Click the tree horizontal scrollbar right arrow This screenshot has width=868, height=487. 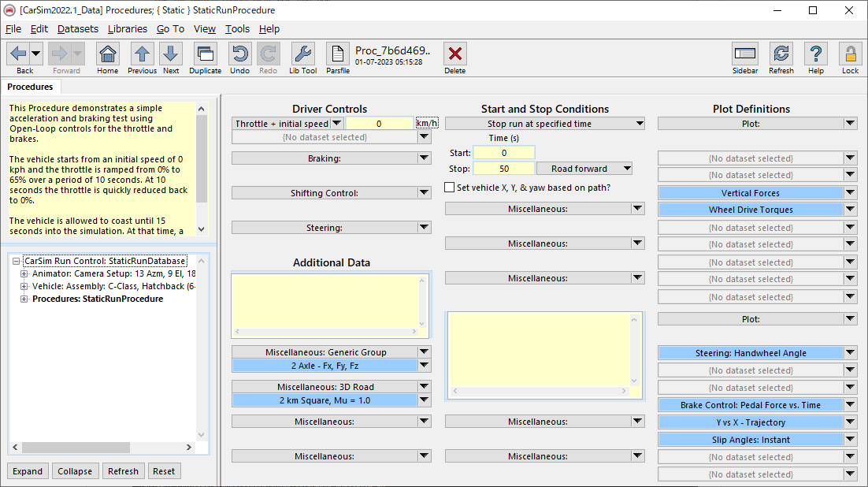point(189,447)
